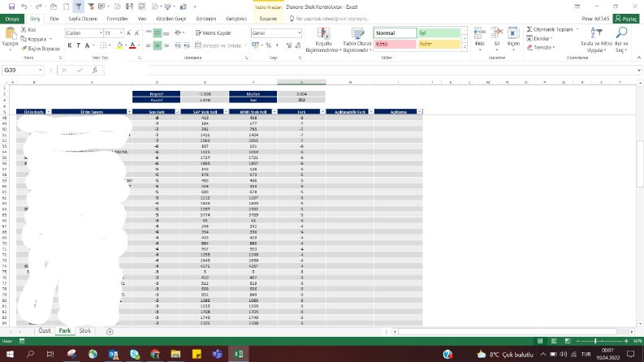
Task: Switch to the Formüller tab
Action: [118, 19]
